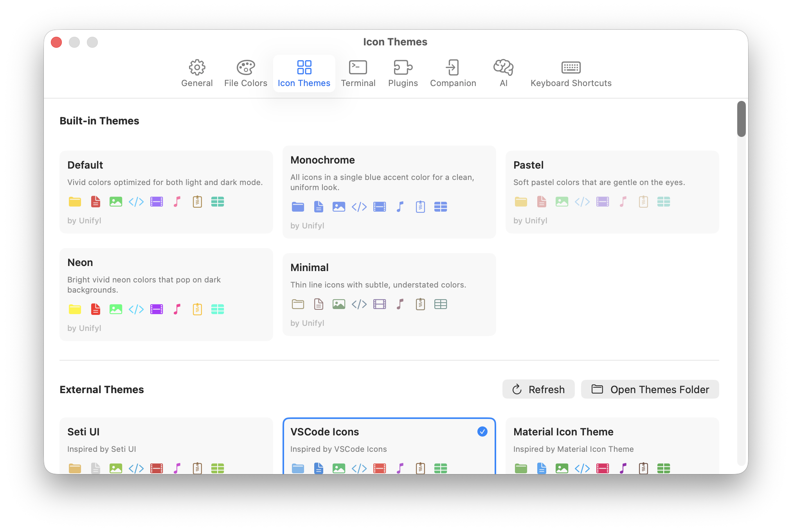Open the Plugins puzzle tab
The image size is (792, 532).
click(403, 74)
